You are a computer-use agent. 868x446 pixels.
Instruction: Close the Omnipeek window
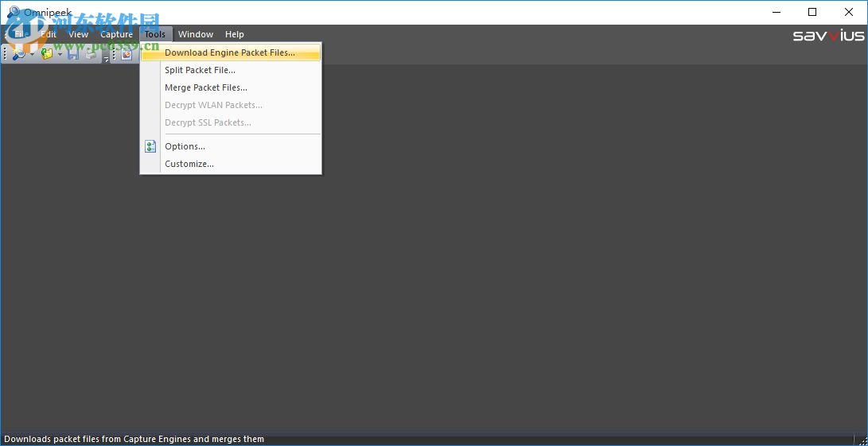point(849,12)
